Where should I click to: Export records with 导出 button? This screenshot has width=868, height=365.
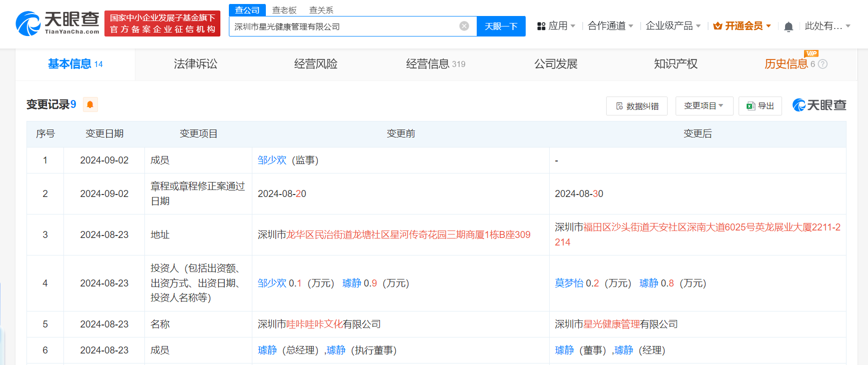(760, 106)
